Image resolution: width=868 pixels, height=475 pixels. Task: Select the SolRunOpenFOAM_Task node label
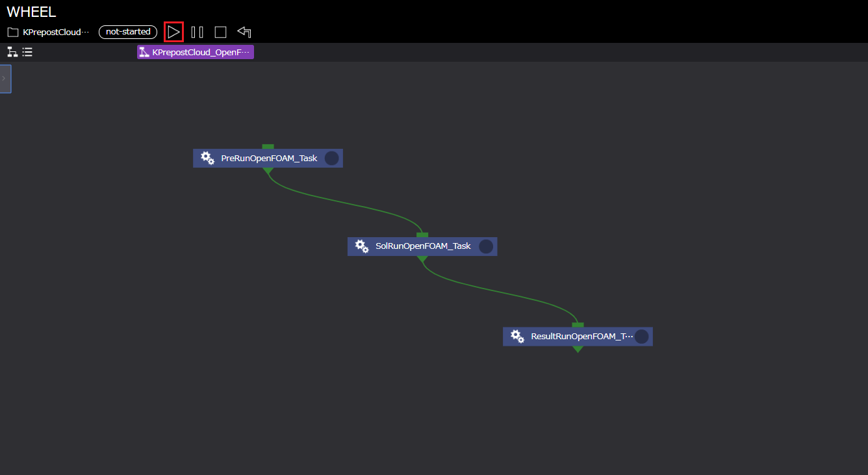pos(423,246)
